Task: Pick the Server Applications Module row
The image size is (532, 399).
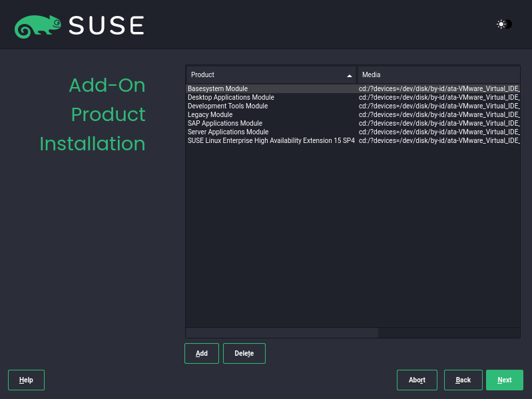Action: [353, 132]
